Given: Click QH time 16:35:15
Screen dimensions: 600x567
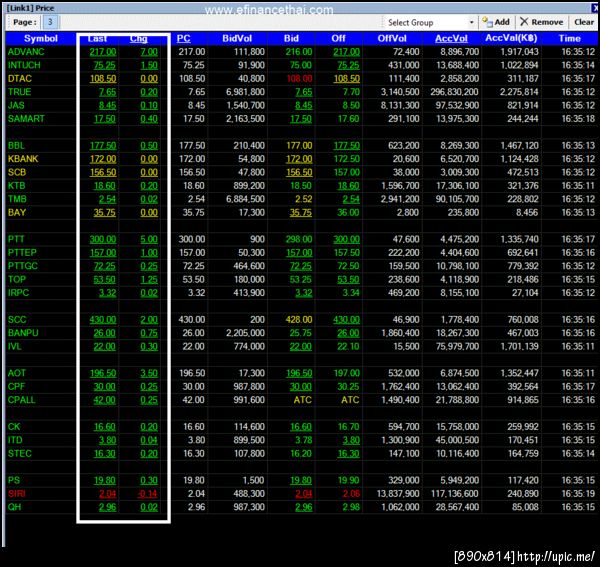Looking at the screenshot, I should (578, 507).
